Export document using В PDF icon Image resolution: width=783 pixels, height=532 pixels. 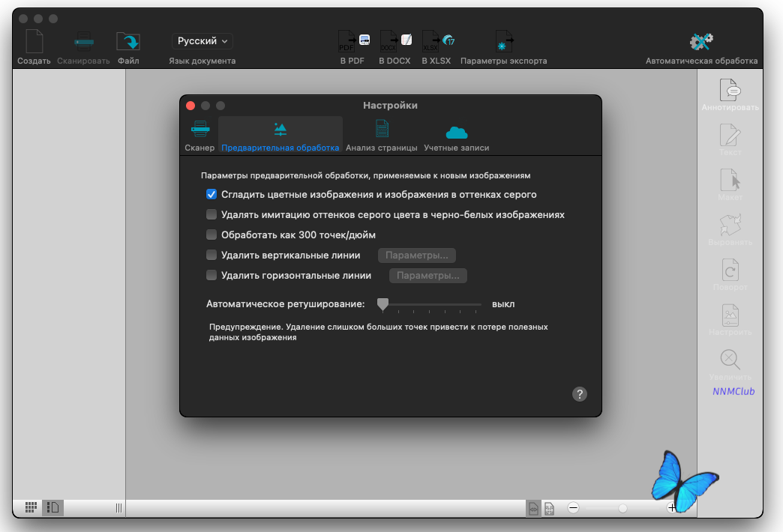(353, 41)
